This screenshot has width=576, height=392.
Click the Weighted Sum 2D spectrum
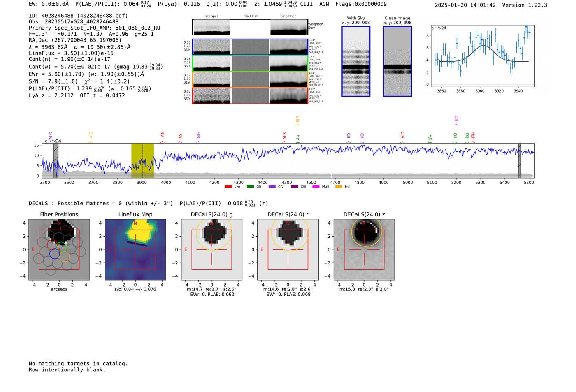point(250,27)
